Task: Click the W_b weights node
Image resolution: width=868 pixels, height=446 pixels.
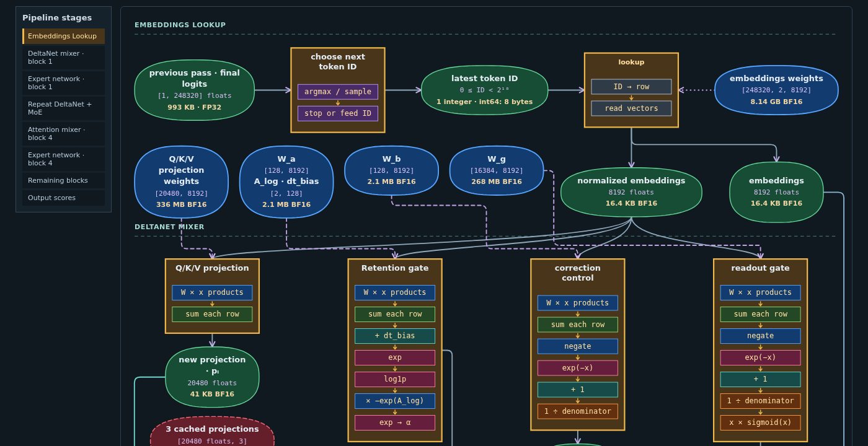Action: [x=391, y=171]
